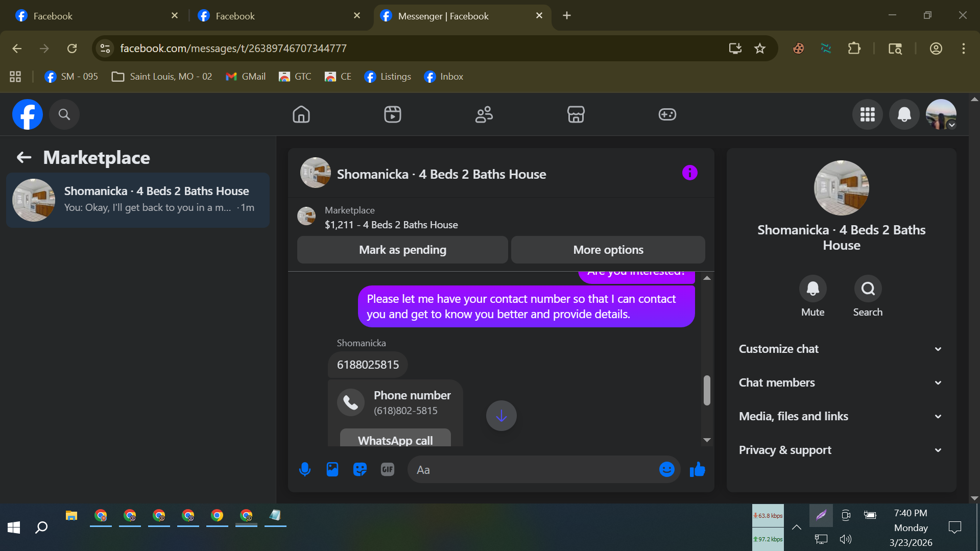Open browser Extensions puzzle icon
This screenshot has height=551, width=980.
coord(854,49)
